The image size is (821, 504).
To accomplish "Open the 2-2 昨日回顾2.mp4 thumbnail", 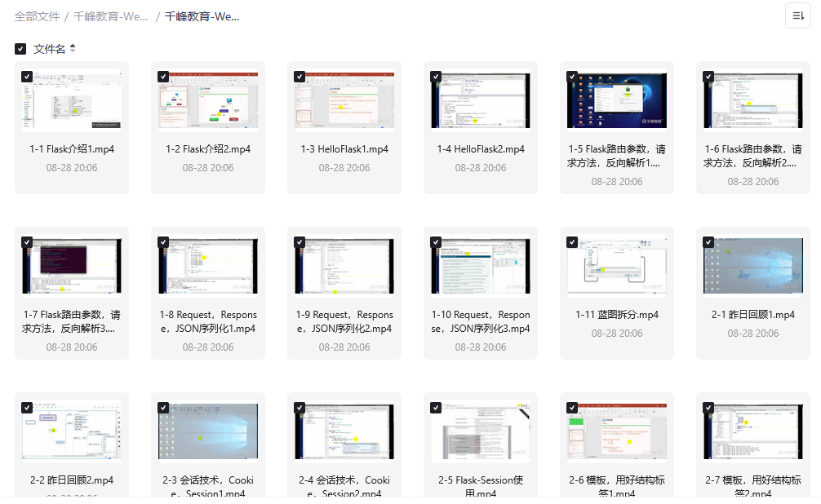I will pos(72,431).
